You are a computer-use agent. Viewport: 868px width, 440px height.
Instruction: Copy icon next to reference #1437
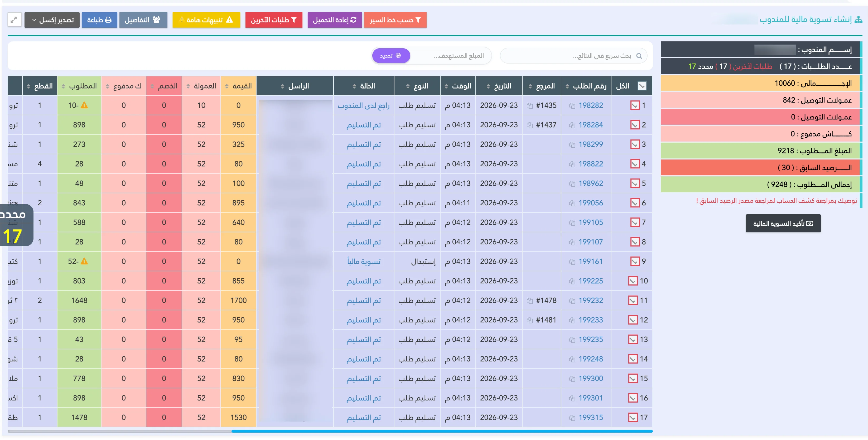pos(530,125)
